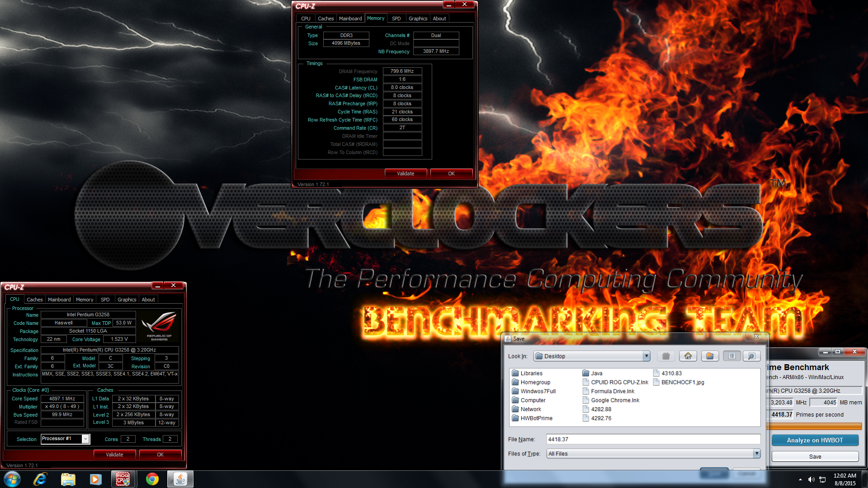Open Graphics tab in top CPU-Z window
The height and width of the screenshot is (488, 868).
tap(418, 19)
